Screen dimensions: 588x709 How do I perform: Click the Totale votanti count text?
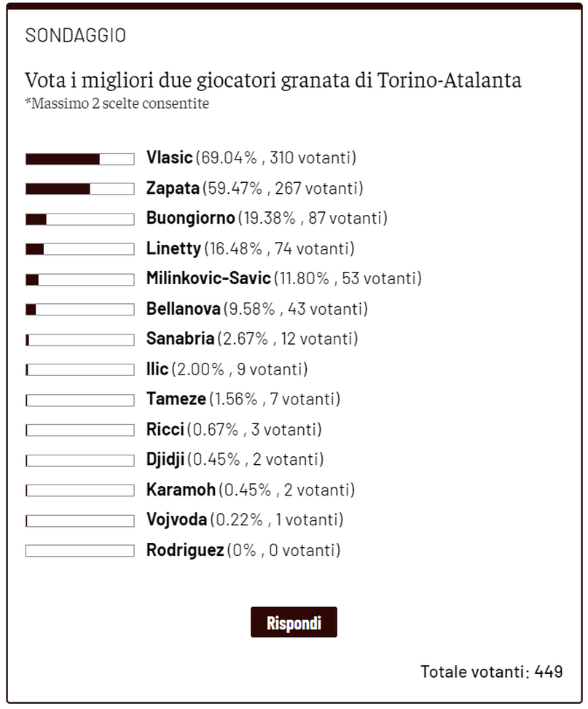(x=492, y=671)
